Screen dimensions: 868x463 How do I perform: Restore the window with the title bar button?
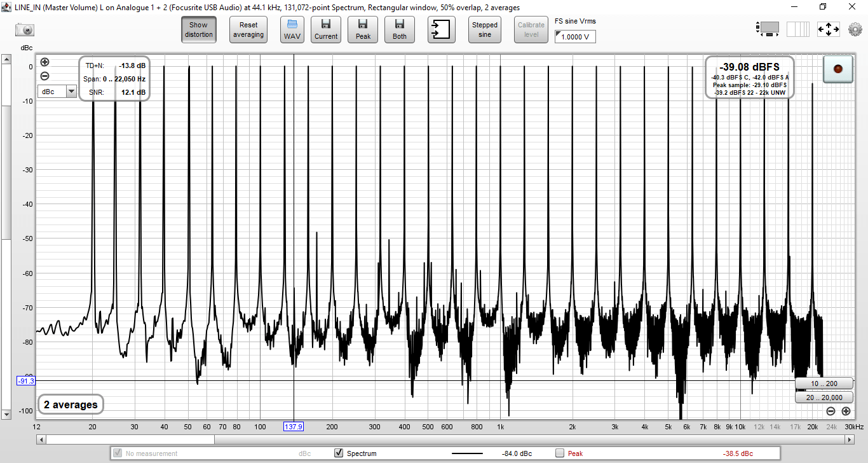[823, 7]
